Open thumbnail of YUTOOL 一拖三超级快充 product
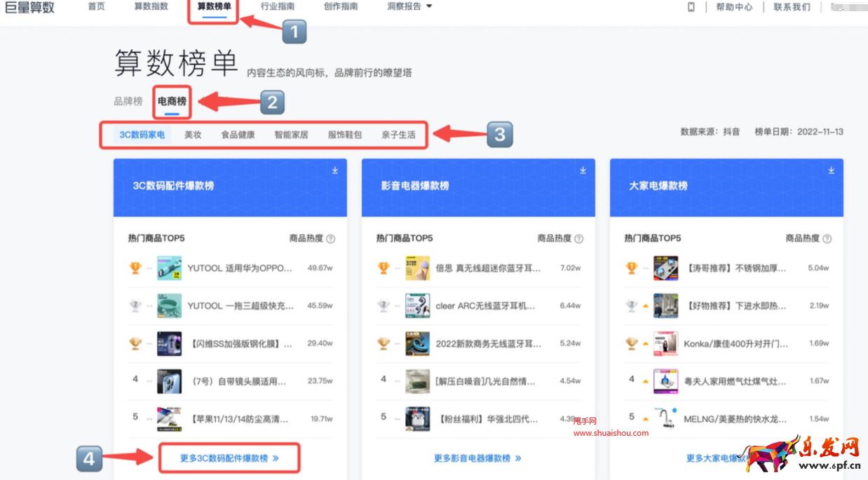Screen dimensions: 868x480 (169, 306)
